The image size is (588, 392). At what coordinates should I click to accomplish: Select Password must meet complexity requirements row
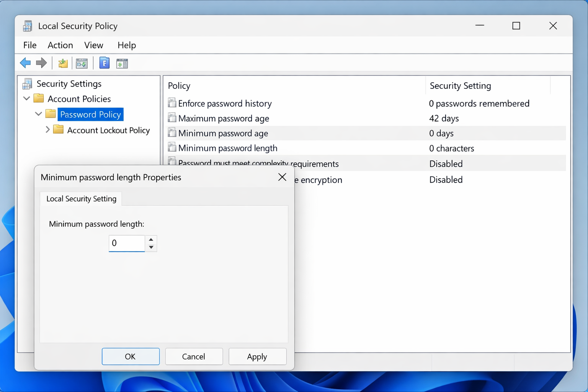pos(366,163)
